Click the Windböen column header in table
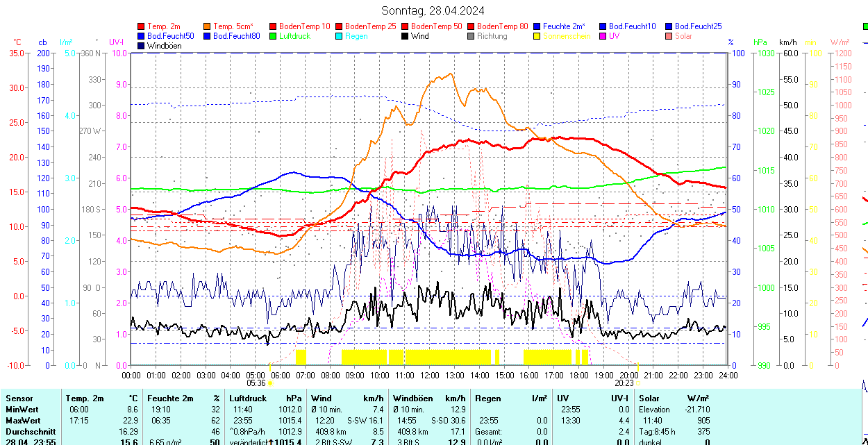 [412, 398]
